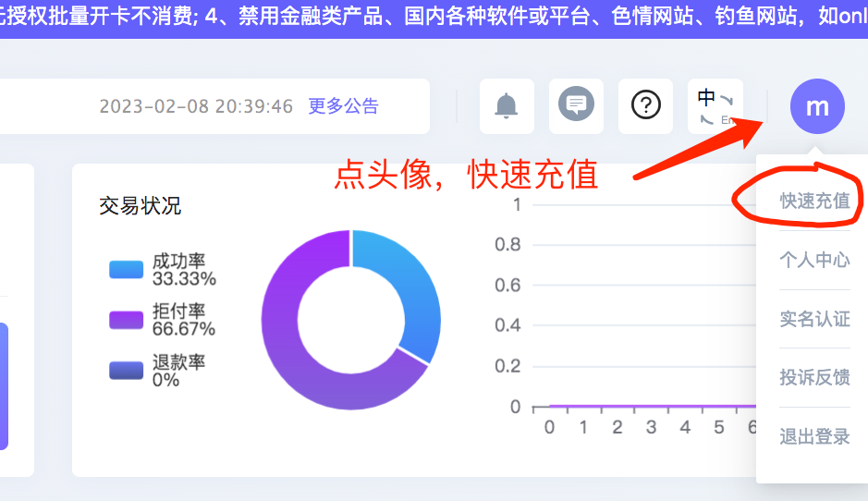Choose 实名认证 from the menu
868x501 pixels.
(x=815, y=319)
